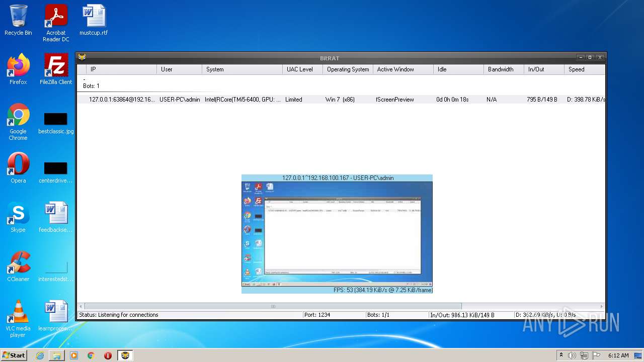Select the centerdrive desktop file
644x362 pixels.
(56, 173)
